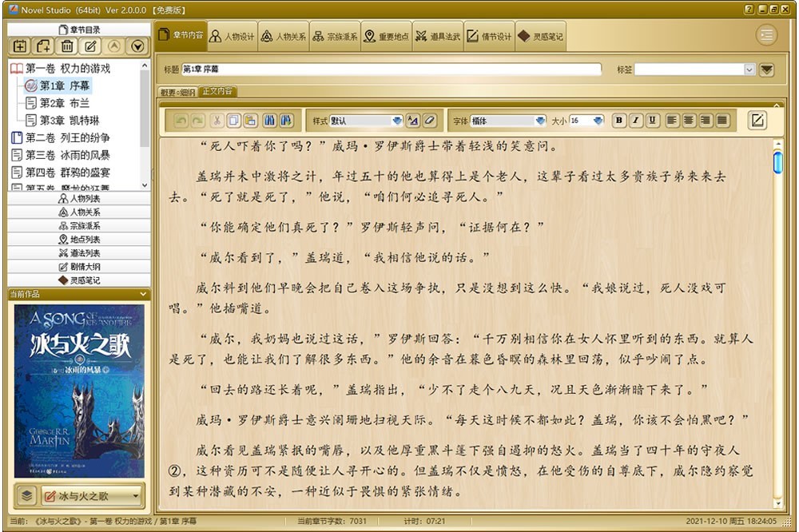Toggle underline formatting
The width and height of the screenshot is (799, 532).
[654, 119]
